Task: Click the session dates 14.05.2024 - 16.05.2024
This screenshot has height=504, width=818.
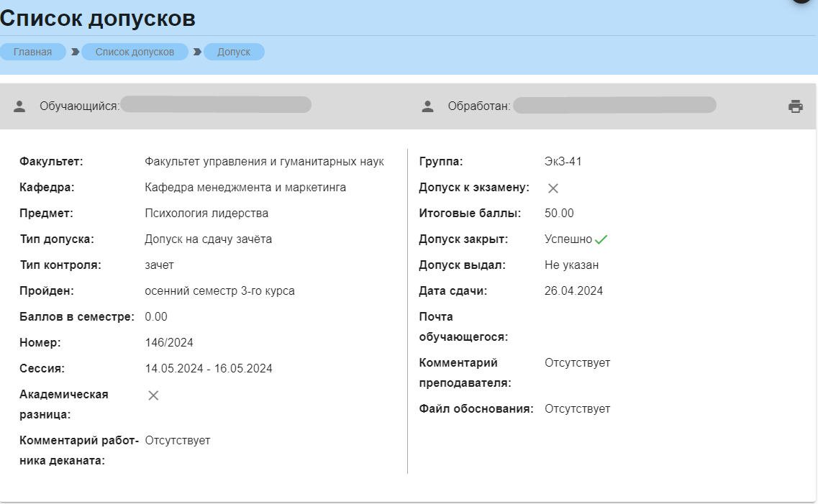Action: [x=209, y=369]
